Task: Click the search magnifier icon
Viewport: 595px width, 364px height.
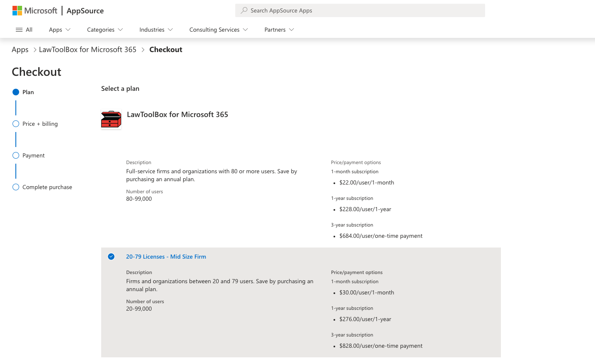Action: (244, 10)
